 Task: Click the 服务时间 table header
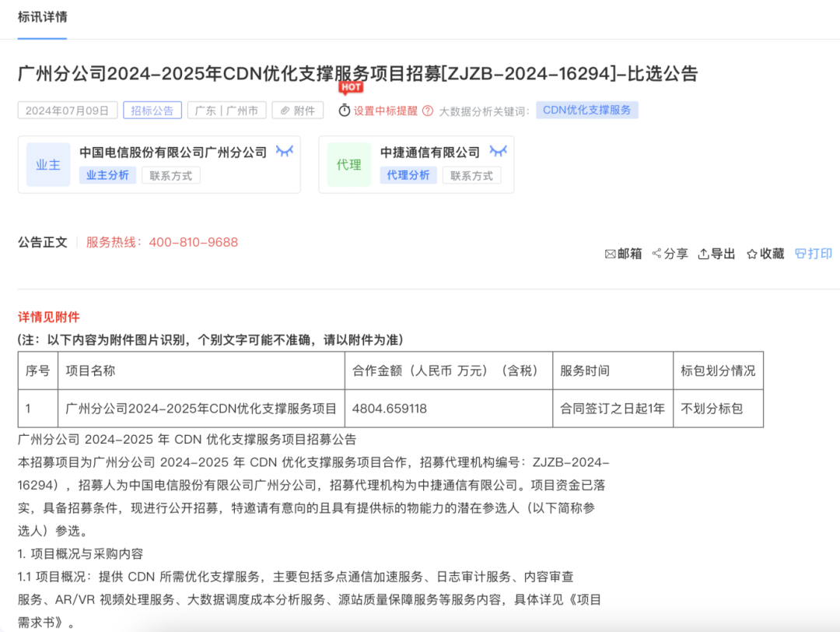point(612,370)
